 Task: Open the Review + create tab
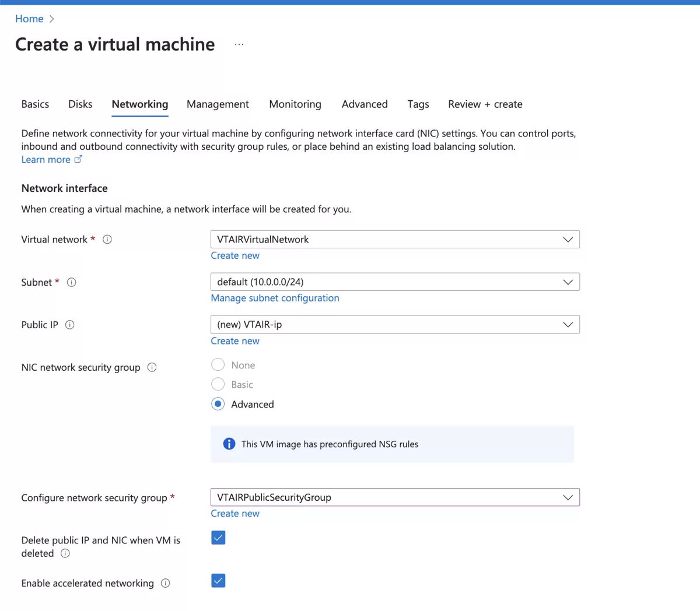point(485,104)
